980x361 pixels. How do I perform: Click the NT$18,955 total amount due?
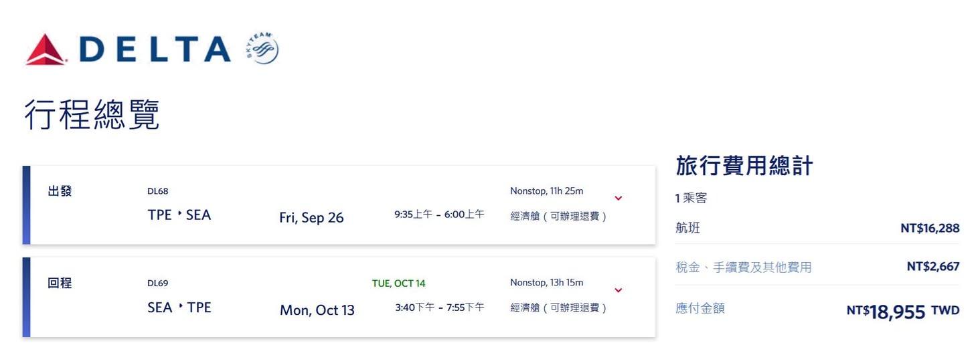(897, 312)
